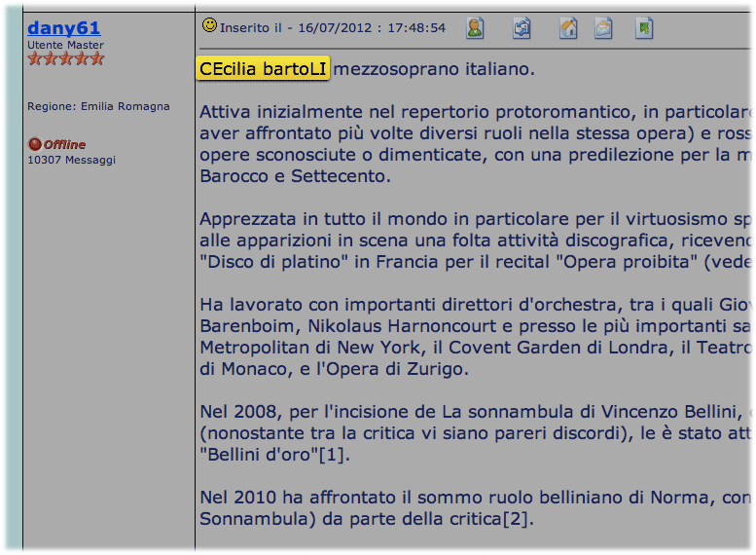Click the paragraph starting 'Ha lavorato con importanti'
756x555 pixels.
tap(476, 337)
